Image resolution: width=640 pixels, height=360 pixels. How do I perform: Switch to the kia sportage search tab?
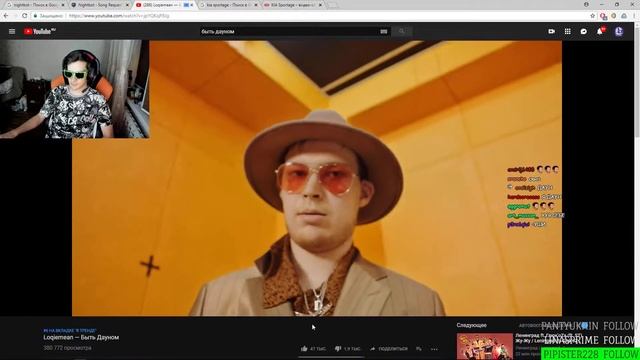pyautogui.click(x=228, y=5)
